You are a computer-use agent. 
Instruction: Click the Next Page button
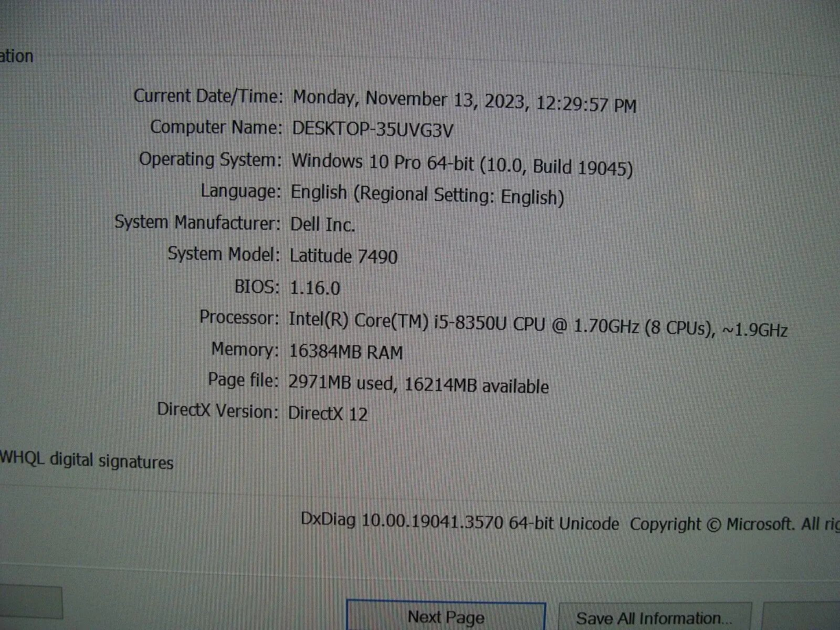[446, 615]
